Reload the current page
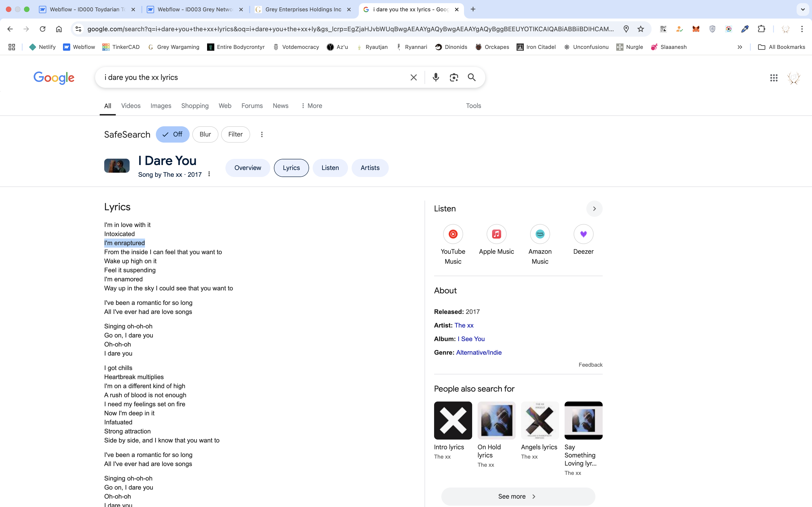The height and width of the screenshot is (507, 812). tap(43, 29)
